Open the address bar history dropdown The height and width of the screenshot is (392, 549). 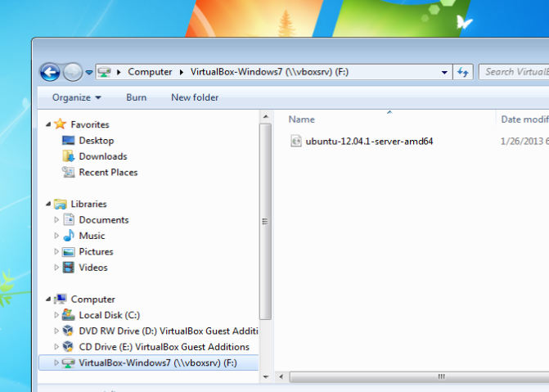444,72
